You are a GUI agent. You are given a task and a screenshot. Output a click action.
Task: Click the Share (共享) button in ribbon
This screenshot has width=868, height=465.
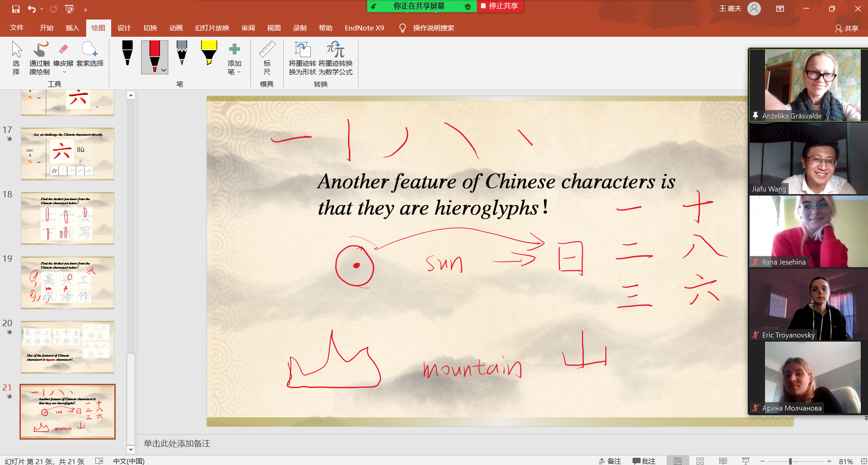click(847, 28)
